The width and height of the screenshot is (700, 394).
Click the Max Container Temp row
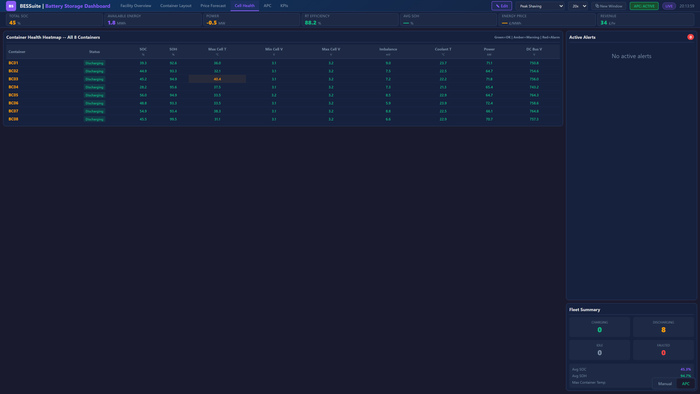click(631, 382)
